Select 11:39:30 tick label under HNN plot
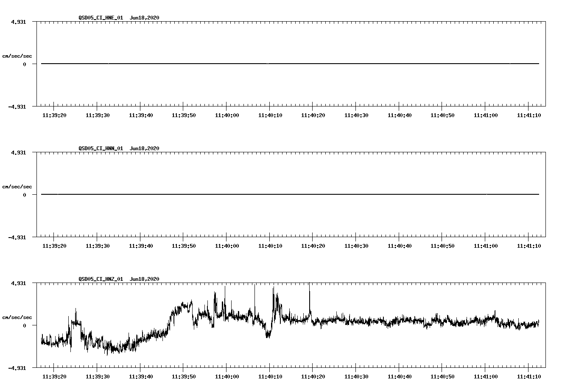The width and height of the screenshot is (576, 392). pos(98,246)
